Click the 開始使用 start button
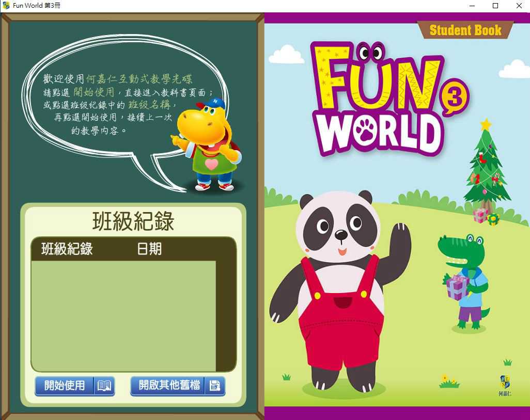This screenshot has height=420, width=530. [75, 385]
